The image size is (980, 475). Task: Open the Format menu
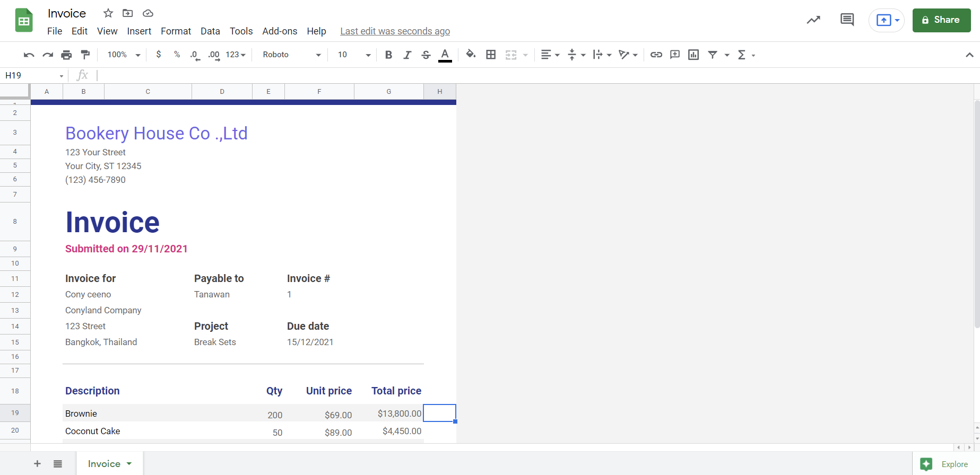[176, 31]
